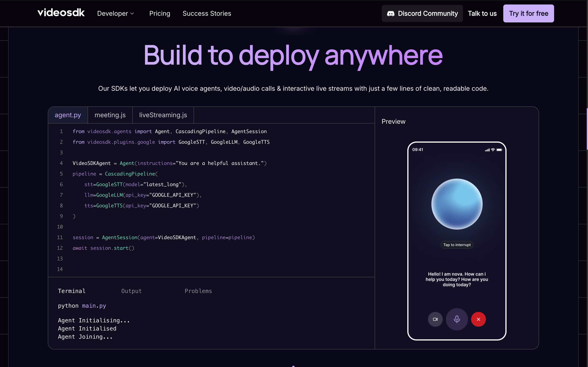
Task: Select the agent.py tab
Action: (68, 115)
